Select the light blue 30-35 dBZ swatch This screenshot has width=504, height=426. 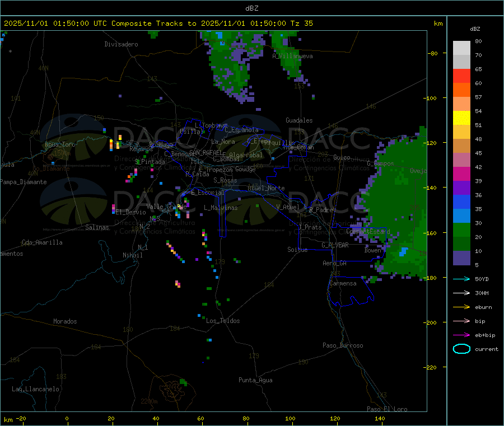[x=461, y=216]
